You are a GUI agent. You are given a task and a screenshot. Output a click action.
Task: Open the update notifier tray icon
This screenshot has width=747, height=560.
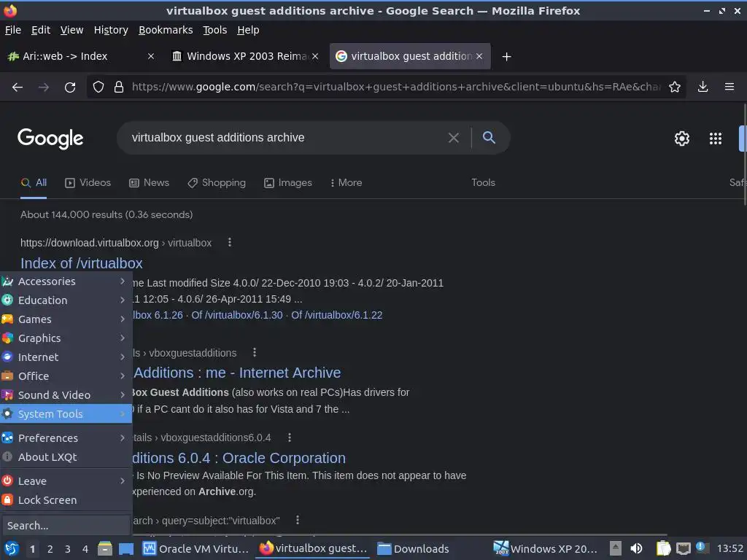tap(701, 548)
